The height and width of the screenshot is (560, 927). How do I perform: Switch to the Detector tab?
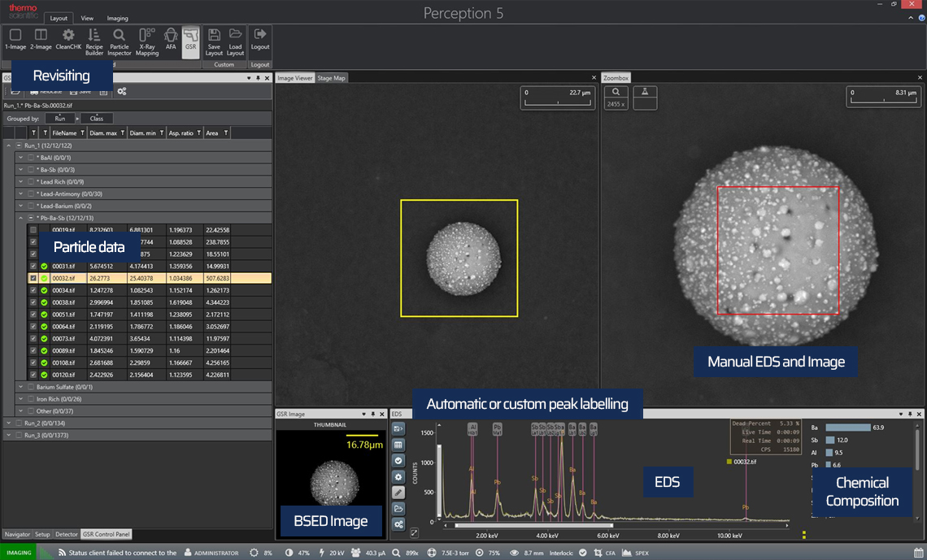point(66,534)
